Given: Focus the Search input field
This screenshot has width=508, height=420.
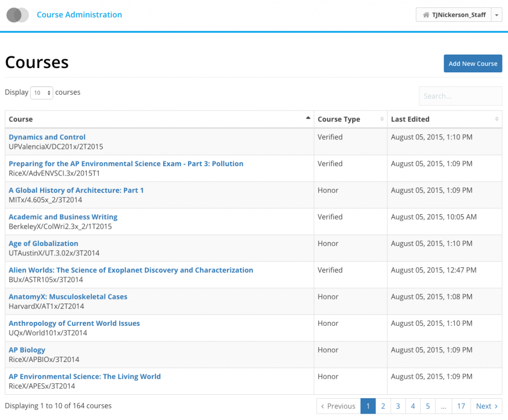Looking at the screenshot, I should (460, 96).
